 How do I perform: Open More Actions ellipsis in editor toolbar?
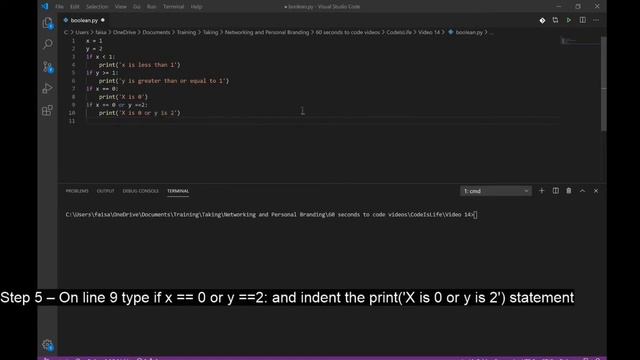[596, 20]
